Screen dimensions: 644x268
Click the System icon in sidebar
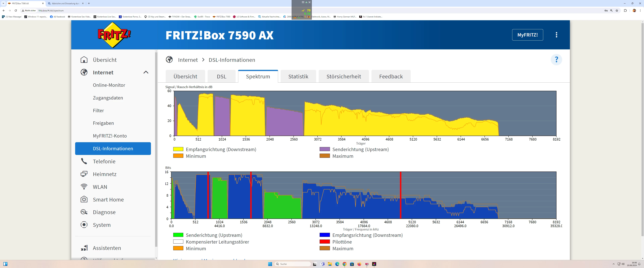coord(84,225)
